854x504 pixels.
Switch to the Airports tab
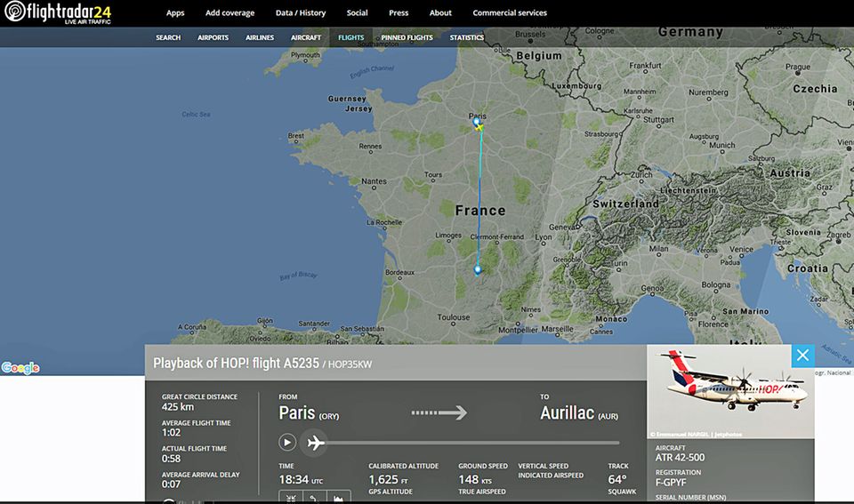point(213,37)
